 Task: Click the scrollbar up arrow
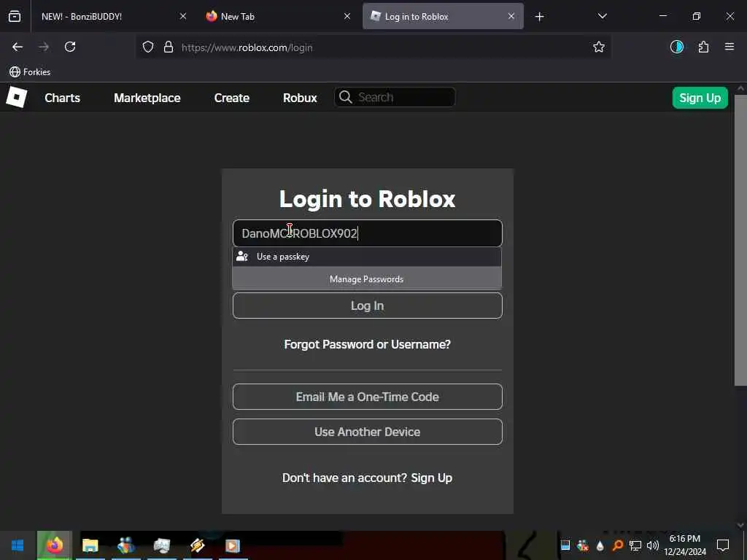[740, 88]
